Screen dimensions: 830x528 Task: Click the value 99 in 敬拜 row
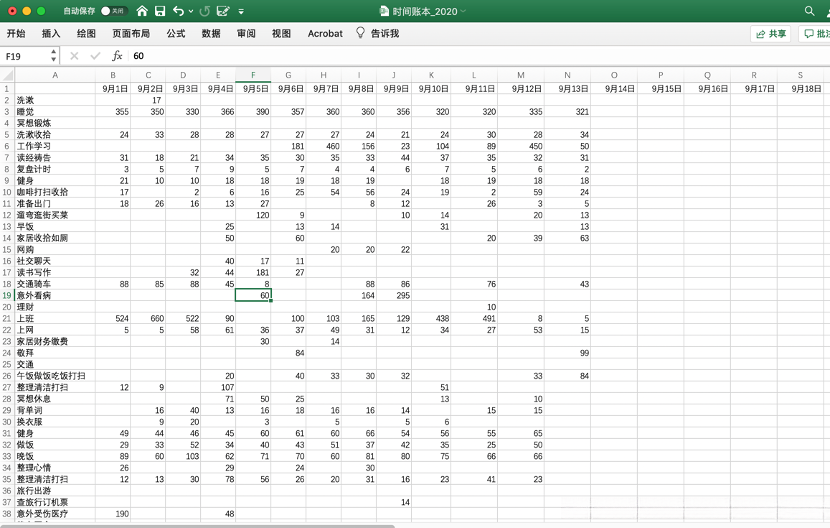coord(584,353)
